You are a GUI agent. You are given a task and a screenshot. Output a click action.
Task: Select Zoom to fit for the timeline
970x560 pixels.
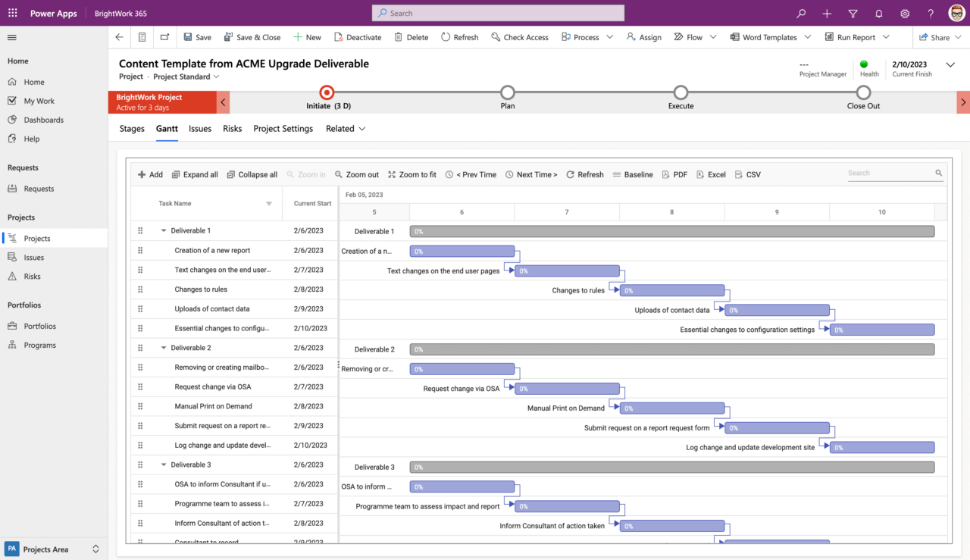[x=411, y=174]
